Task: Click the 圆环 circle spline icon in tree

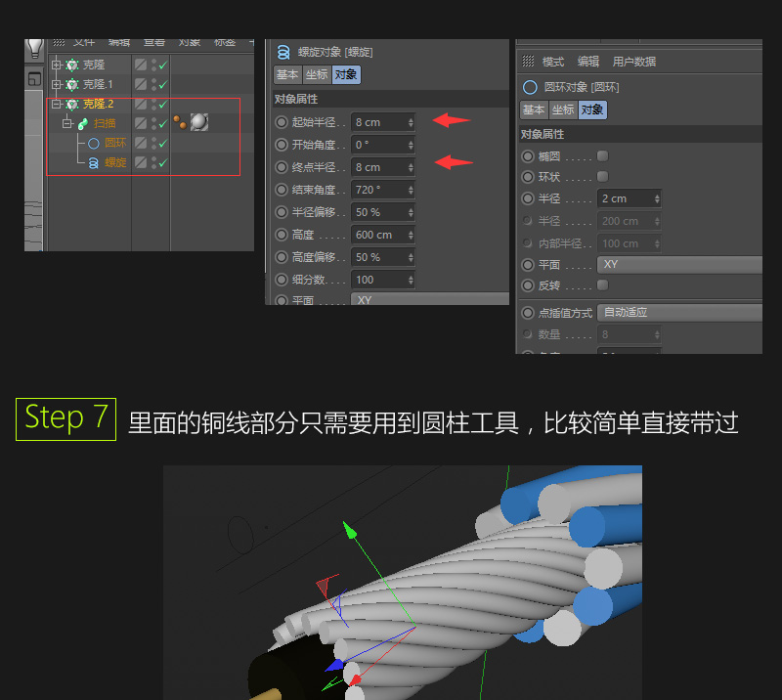Action: tap(94, 144)
